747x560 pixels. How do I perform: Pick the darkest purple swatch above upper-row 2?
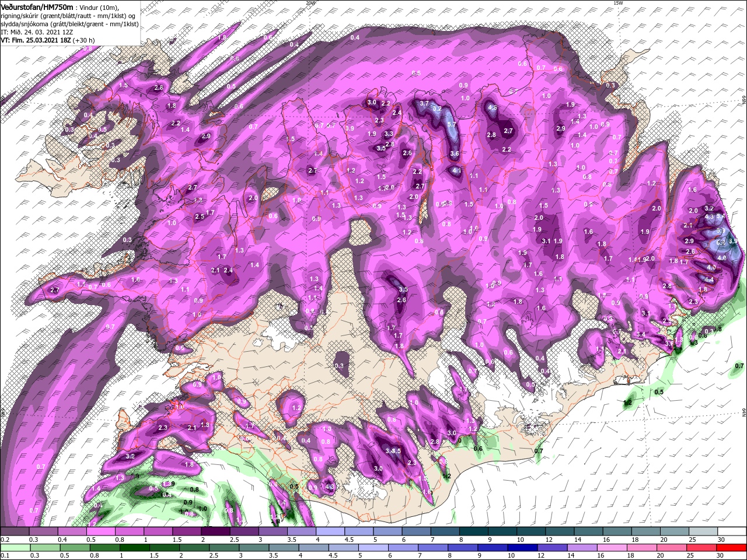pos(215,531)
